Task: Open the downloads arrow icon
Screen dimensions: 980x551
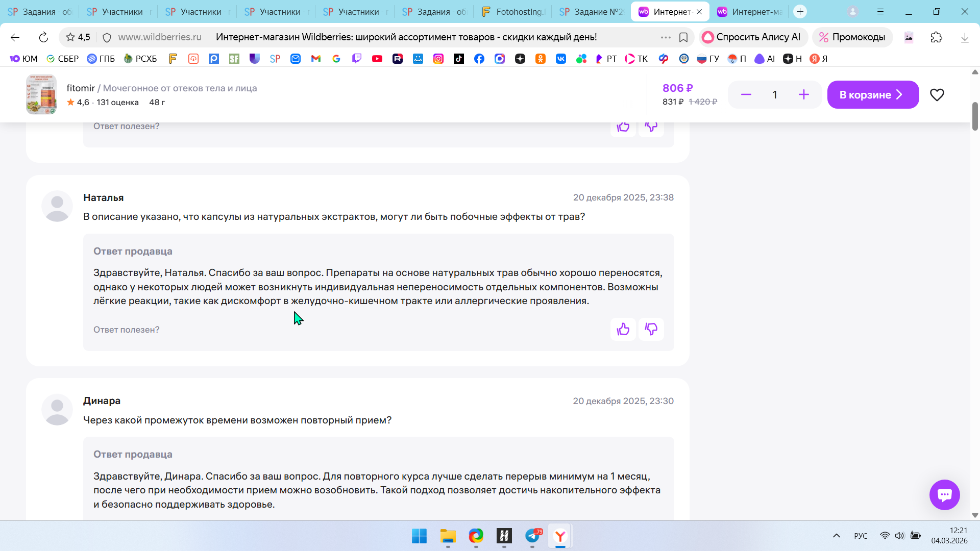Action: [x=964, y=37]
